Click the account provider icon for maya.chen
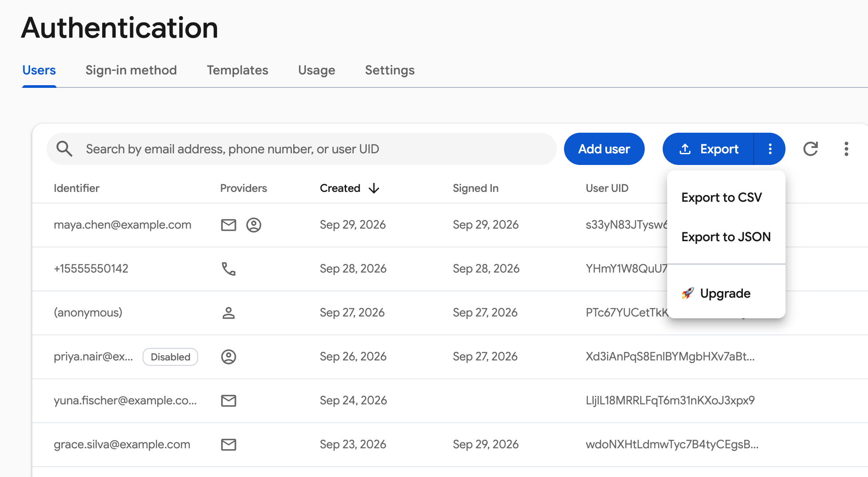 (254, 225)
